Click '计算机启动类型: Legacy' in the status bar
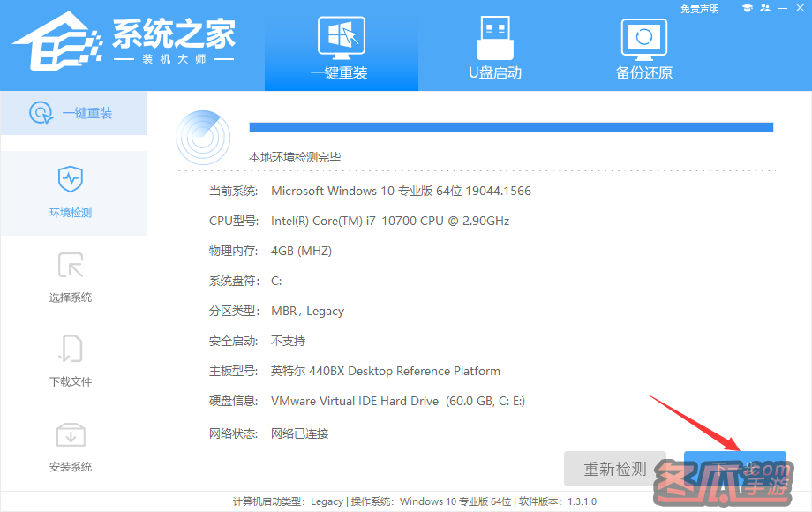The image size is (812, 512). [288, 501]
